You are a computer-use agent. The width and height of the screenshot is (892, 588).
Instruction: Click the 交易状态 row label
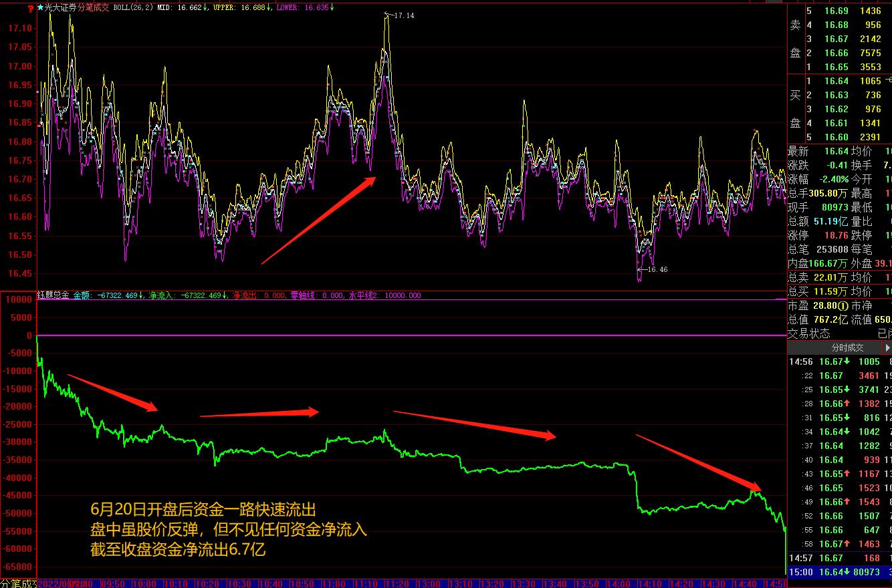809,333
